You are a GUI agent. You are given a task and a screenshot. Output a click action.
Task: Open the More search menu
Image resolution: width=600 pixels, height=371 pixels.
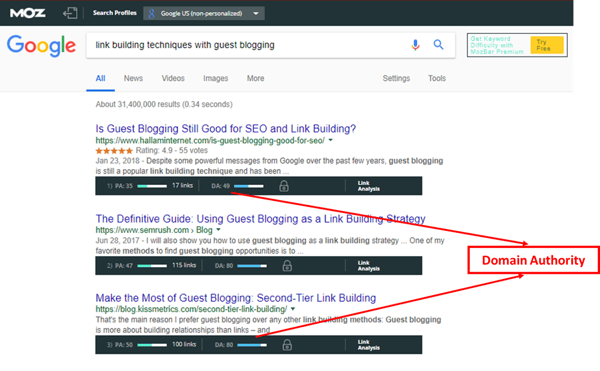coord(255,78)
